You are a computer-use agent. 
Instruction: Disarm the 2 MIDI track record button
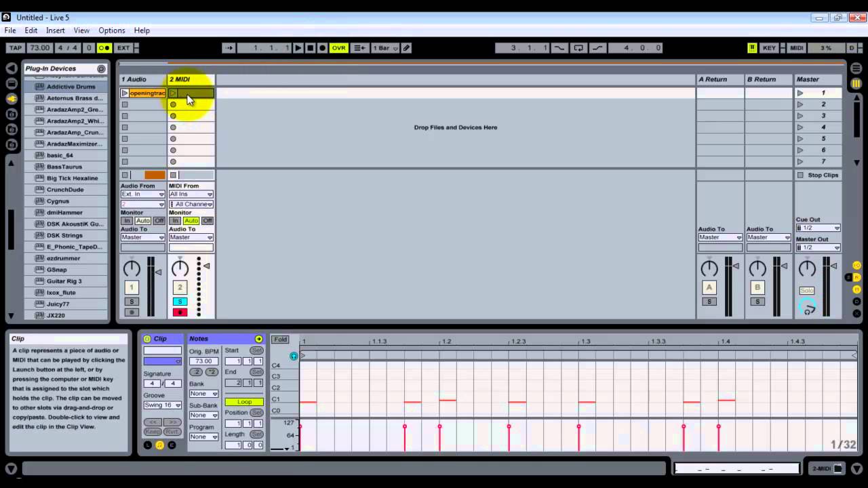pos(180,312)
